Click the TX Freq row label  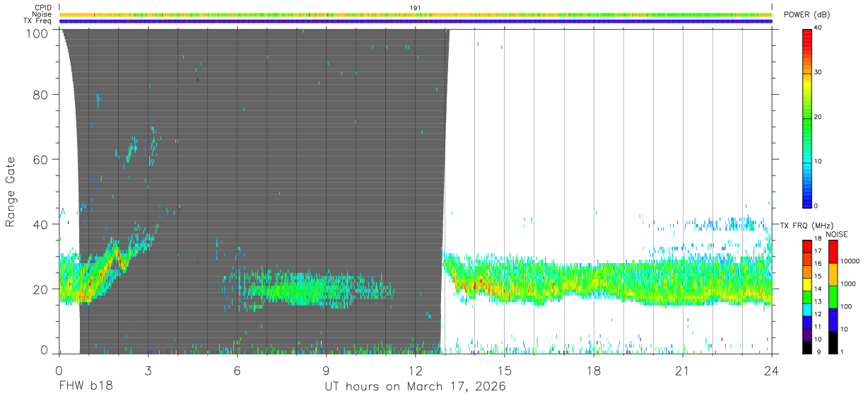coord(38,21)
